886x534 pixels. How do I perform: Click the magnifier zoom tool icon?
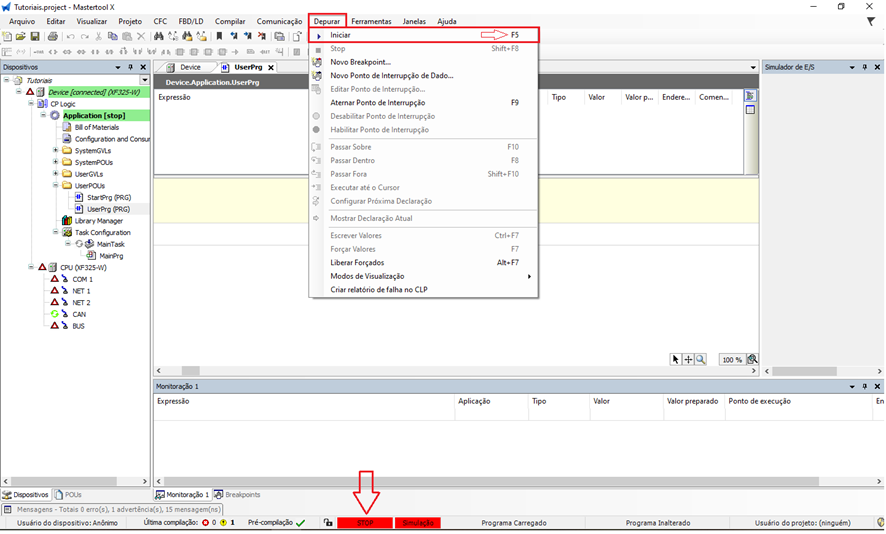coord(700,359)
